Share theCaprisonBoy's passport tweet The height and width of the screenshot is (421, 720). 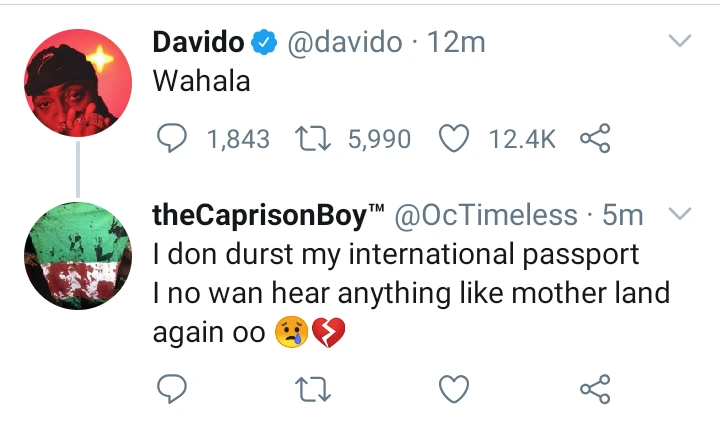coord(595,387)
